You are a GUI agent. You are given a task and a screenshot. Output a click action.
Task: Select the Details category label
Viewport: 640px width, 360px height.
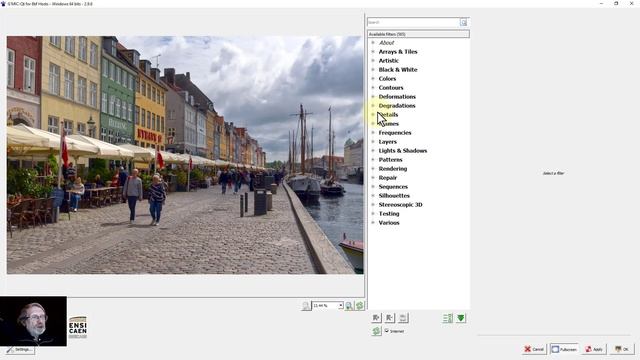click(x=388, y=115)
